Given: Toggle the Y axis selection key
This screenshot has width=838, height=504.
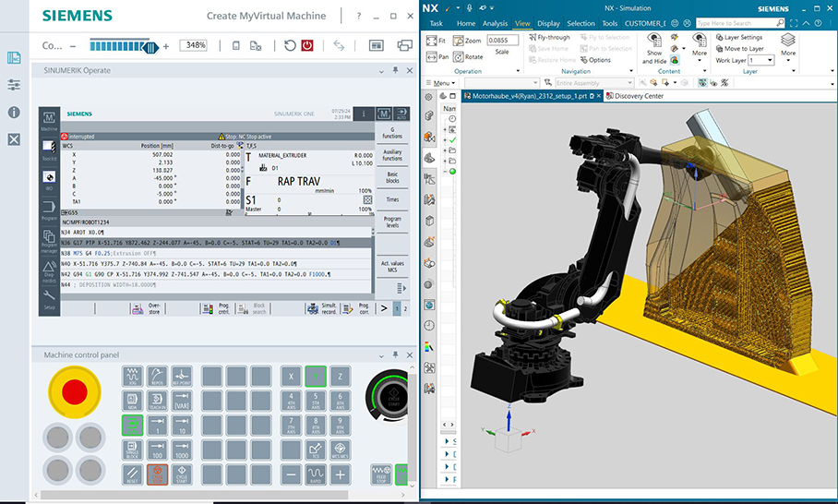Looking at the screenshot, I should point(316,377).
